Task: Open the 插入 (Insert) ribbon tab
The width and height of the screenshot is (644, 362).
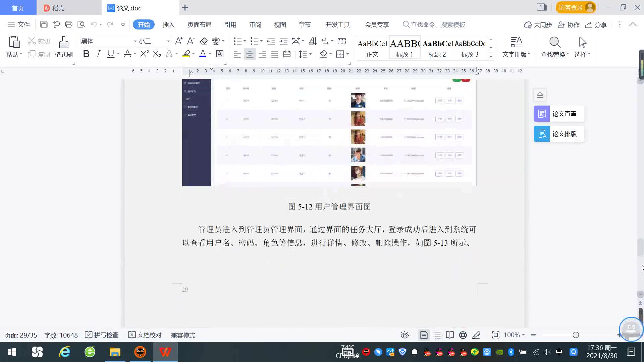Action: pyautogui.click(x=168, y=25)
